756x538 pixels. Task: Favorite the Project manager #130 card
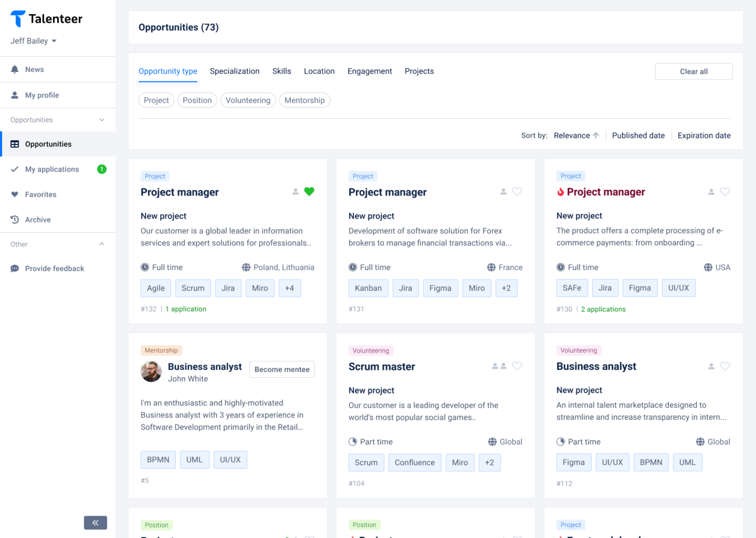725,191
